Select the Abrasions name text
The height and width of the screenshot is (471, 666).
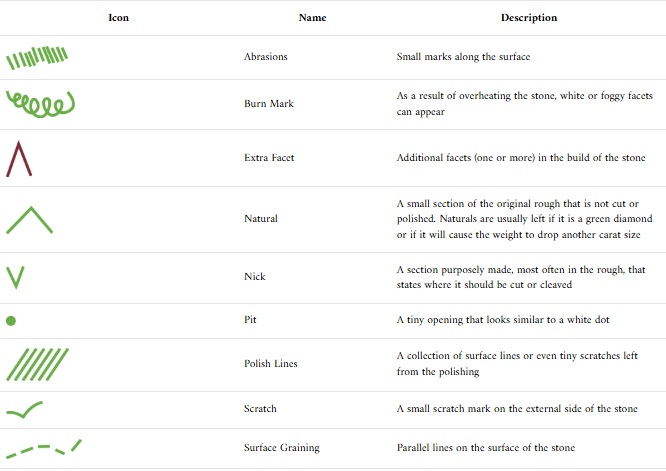[x=265, y=57]
